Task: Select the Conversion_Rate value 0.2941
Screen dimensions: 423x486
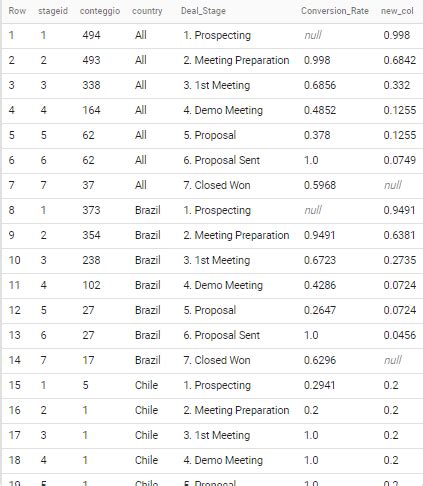Action: [x=319, y=385]
